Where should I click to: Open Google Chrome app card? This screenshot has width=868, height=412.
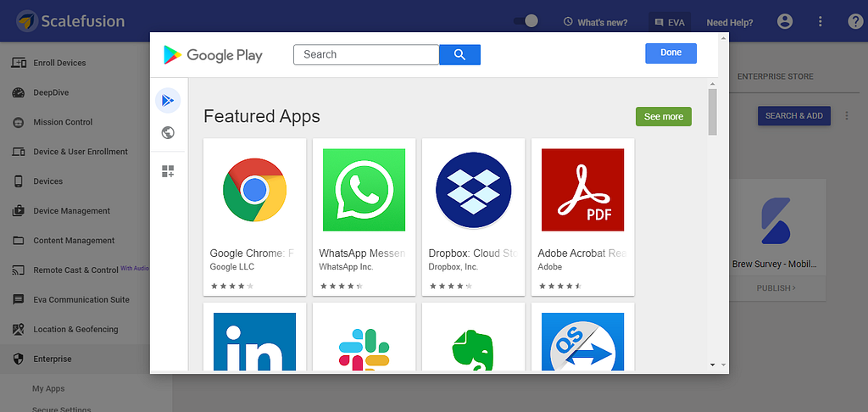tap(254, 217)
